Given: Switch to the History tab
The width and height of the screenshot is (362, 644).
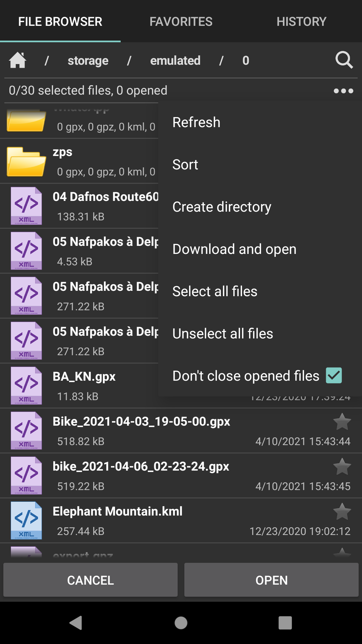Looking at the screenshot, I should (x=301, y=21).
